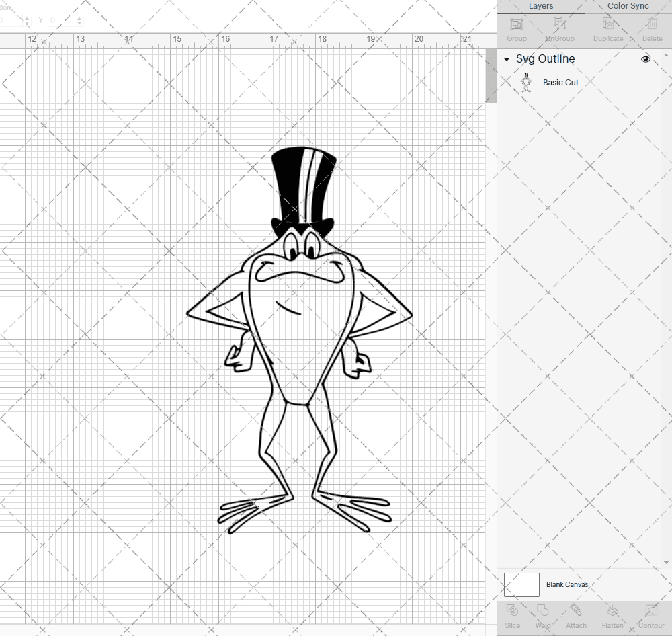672x636 pixels.
Task: Open the Svg Outline layer entry
Action: [544, 58]
